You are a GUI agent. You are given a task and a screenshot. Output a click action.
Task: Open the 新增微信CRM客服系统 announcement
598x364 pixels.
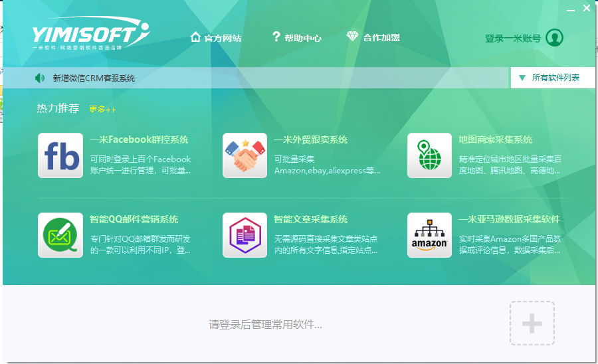94,78
